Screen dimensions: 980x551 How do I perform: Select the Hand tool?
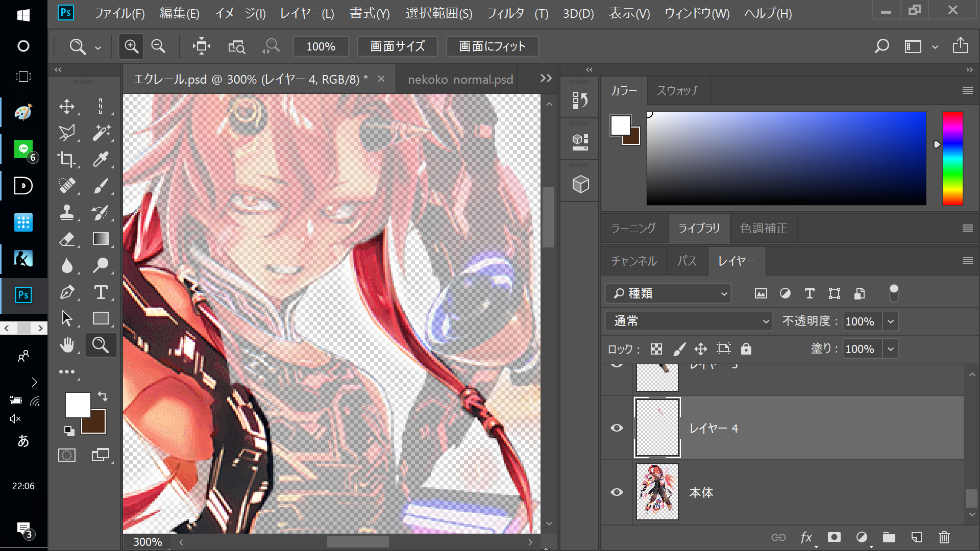tap(67, 345)
